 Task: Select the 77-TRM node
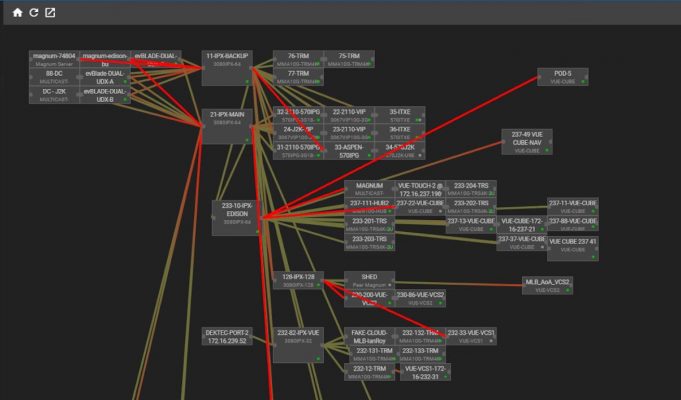point(298,77)
